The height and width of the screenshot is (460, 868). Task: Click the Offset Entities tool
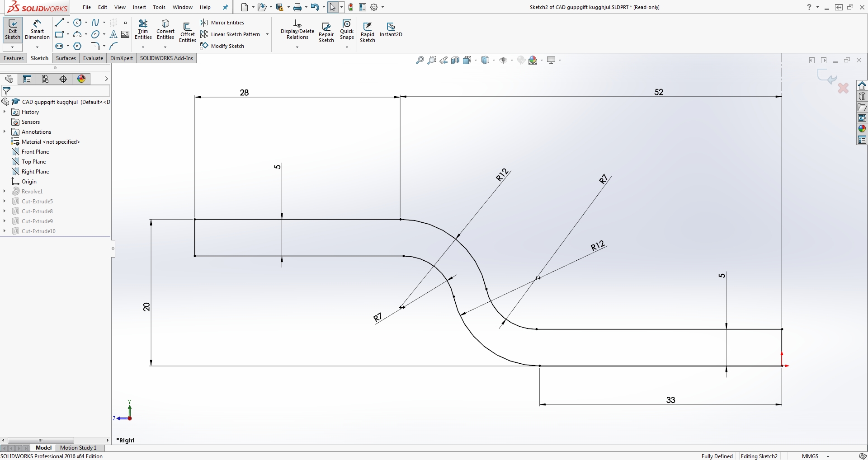click(187, 33)
